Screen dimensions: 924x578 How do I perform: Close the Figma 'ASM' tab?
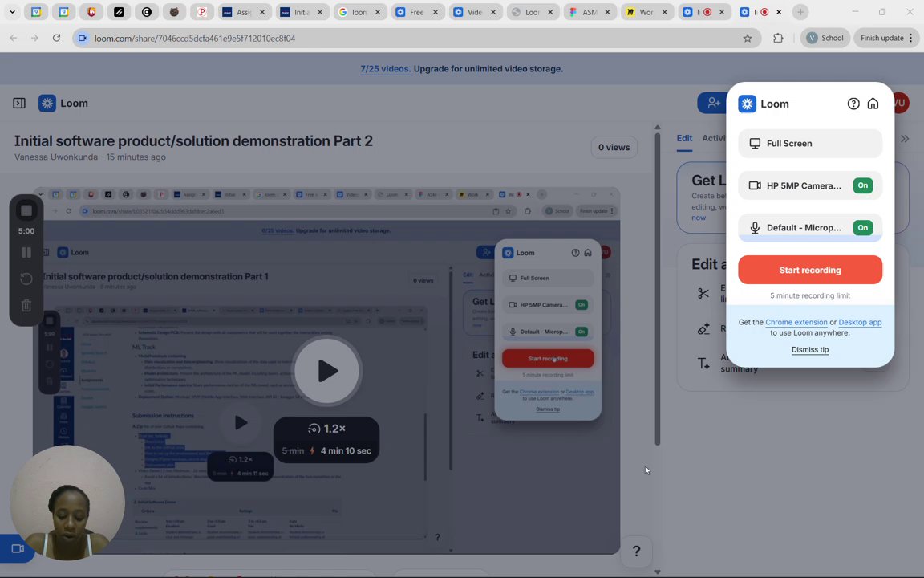[x=607, y=12]
